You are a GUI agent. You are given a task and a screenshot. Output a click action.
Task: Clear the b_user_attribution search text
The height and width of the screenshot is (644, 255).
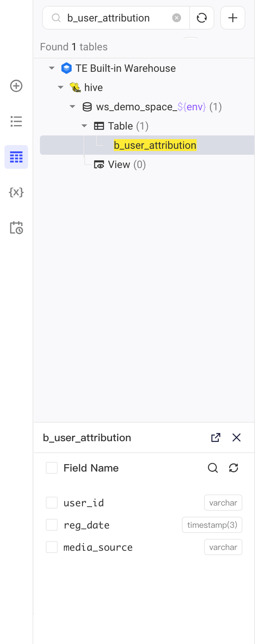pyautogui.click(x=177, y=18)
